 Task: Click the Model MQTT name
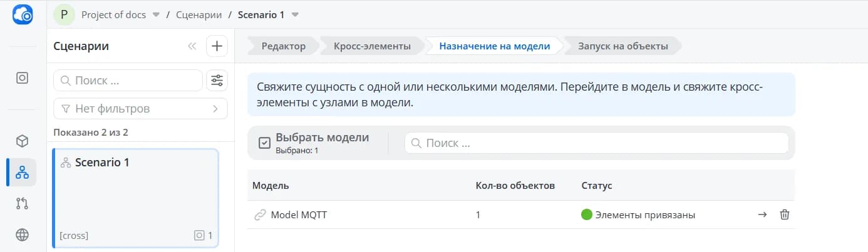click(299, 215)
